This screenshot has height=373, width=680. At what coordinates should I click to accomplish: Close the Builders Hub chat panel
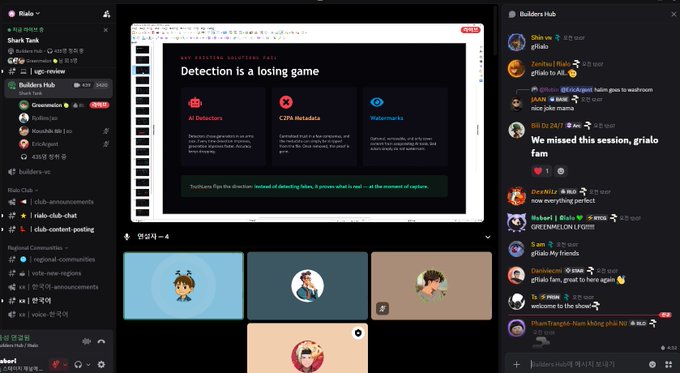coord(673,14)
